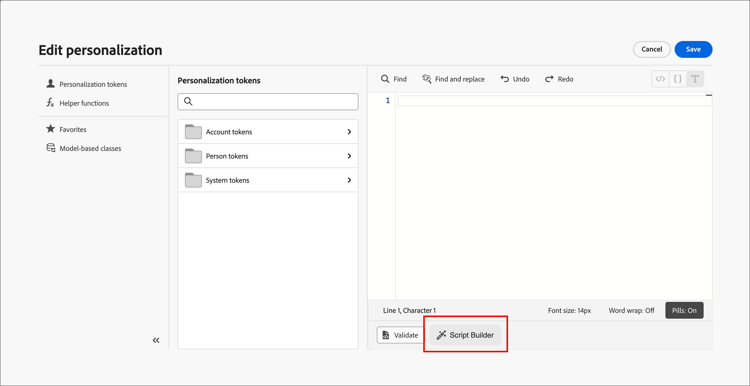Viewport: 750px width, 386px height.
Task: Click the star icon beside Favorites
Action: [50, 129]
